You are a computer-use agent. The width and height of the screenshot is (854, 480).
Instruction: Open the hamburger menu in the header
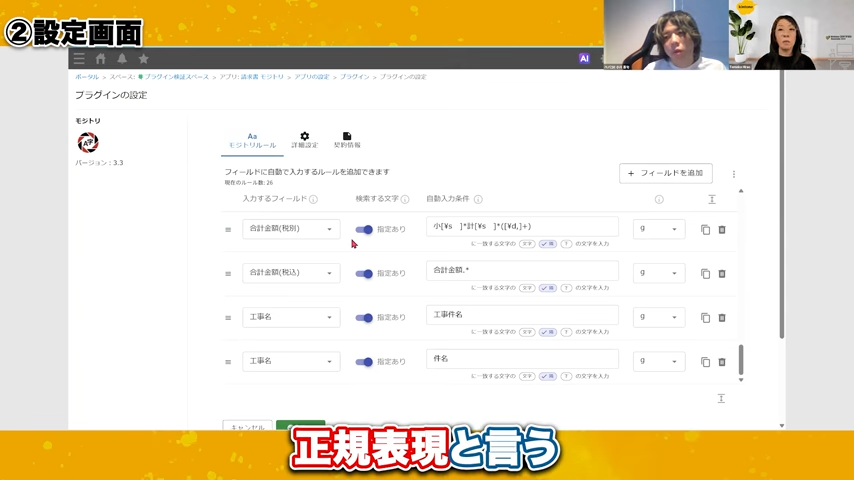(x=79, y=59)
